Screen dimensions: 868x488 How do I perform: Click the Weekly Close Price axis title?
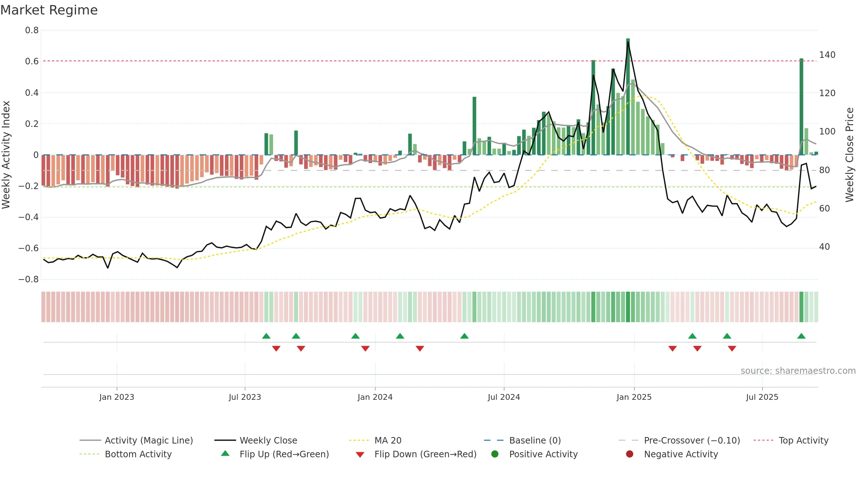[850, 155]
